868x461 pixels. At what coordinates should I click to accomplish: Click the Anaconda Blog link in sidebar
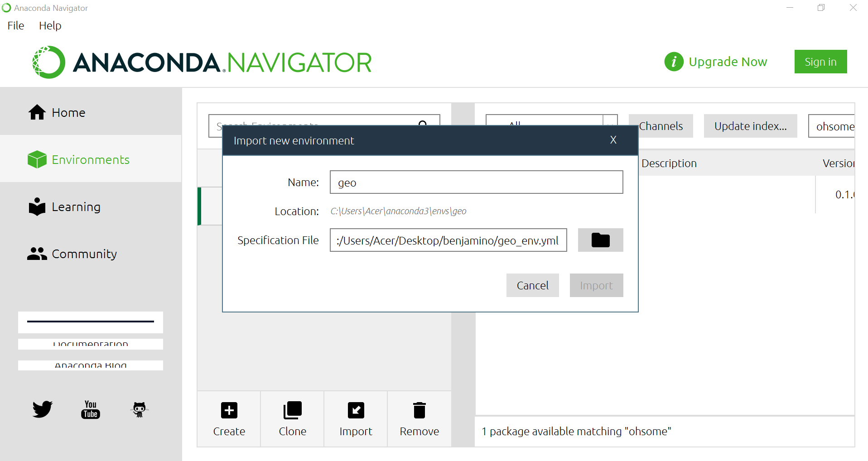point(91,365)
